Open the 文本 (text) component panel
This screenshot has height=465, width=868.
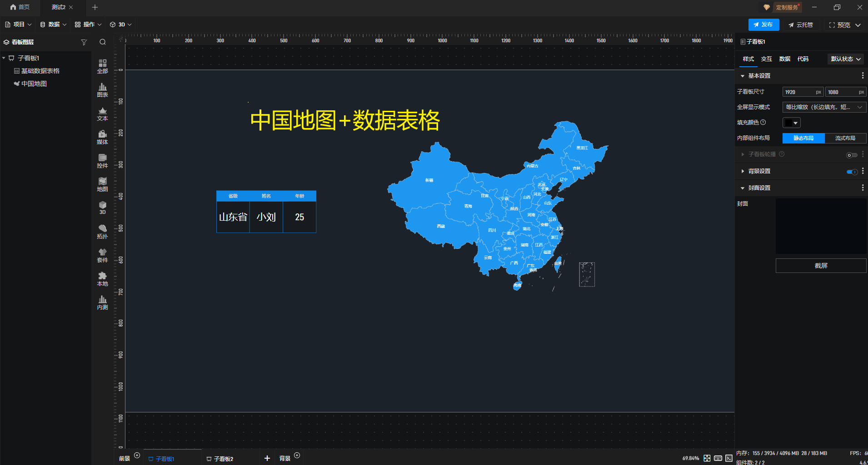(102, 114)
